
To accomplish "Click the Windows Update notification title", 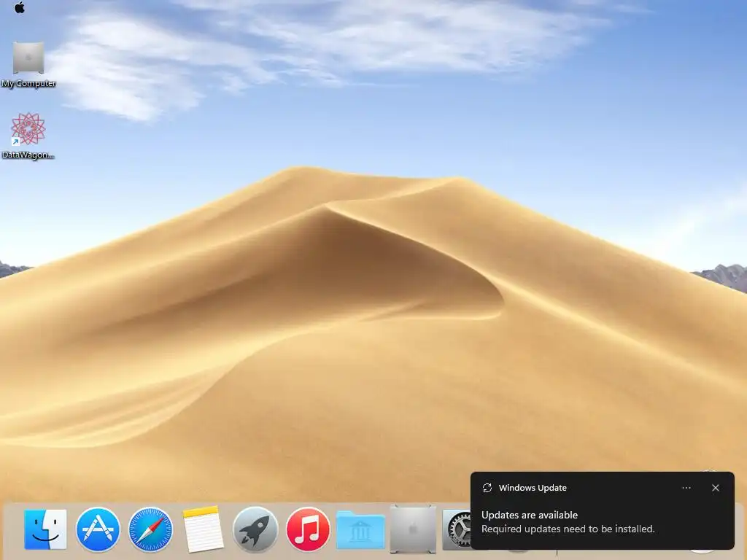I will point(533,488).
